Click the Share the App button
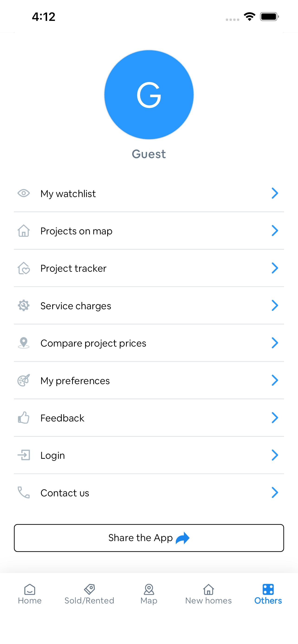Viewport: 298px width, 644px height. 149,538
